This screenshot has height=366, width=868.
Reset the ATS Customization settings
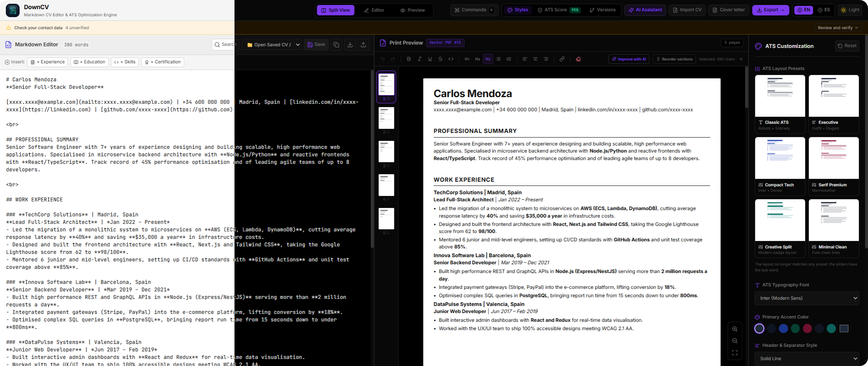pyautogui.click(x=847, y=46)
